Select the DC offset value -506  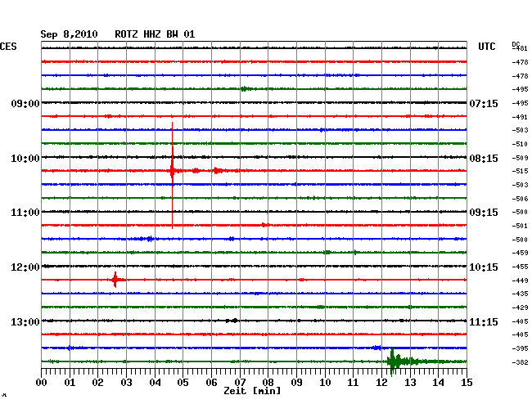(x=520, y=199)
